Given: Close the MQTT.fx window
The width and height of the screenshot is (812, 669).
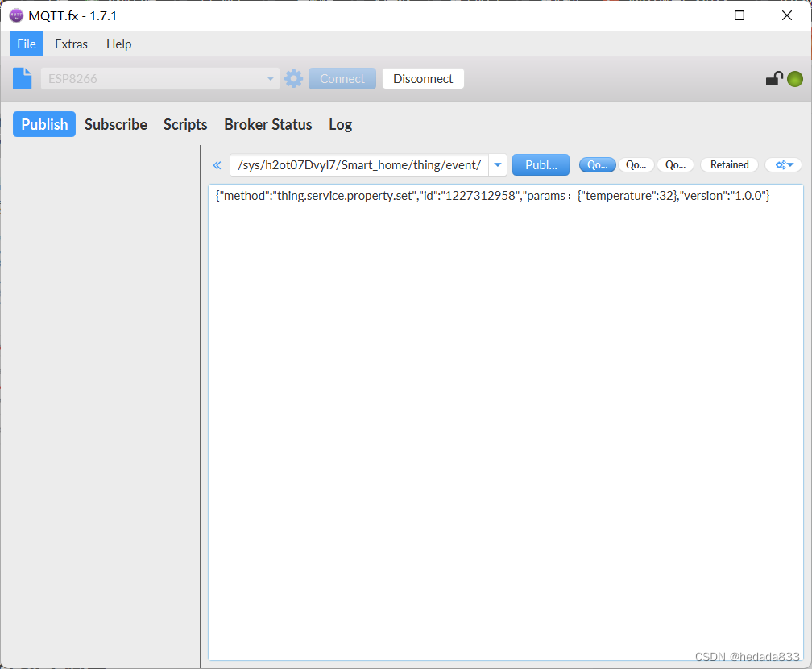Looking at the screenshot, I should (786, 15).
